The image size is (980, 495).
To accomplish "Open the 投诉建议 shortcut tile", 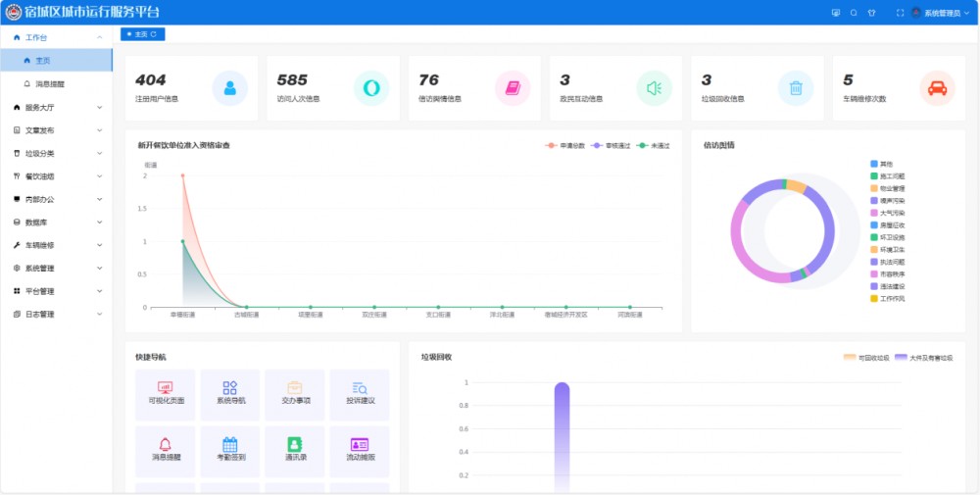I will pos(360,394).
